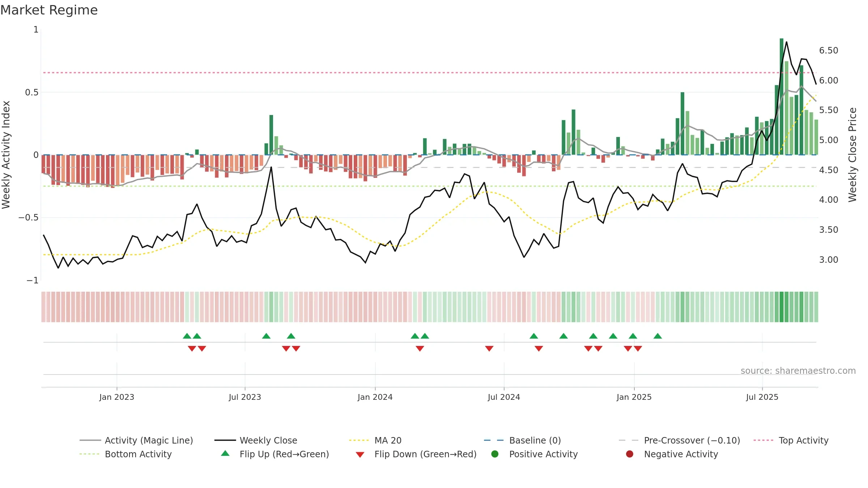Click the −0.5 activity axis label

[29, 217]
